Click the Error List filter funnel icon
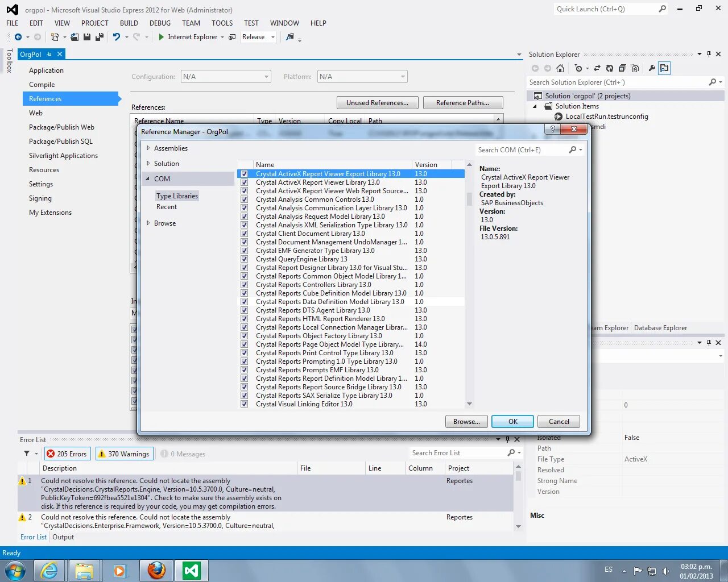This screenshot has height=582, width=728. click(27, 454)
